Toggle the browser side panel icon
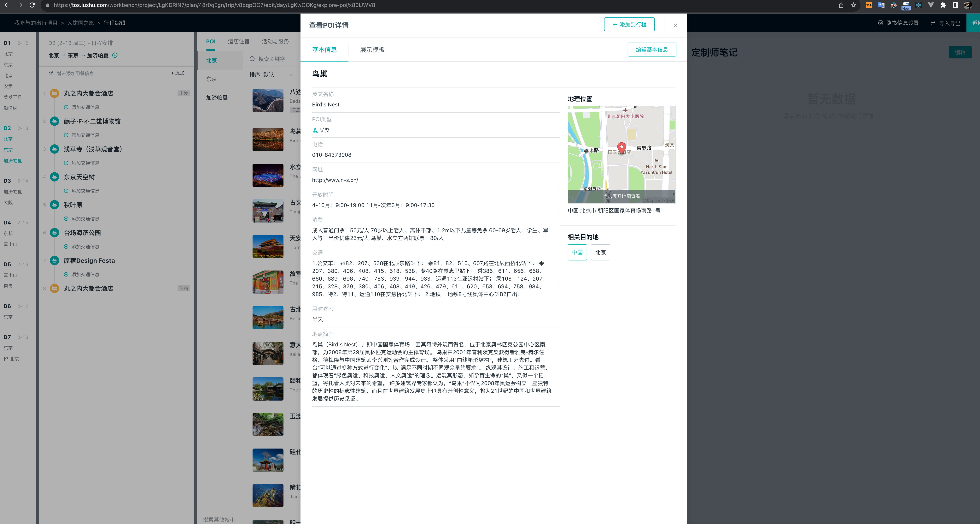This screenshot has width=980, height=524. click(x=955, y=5)
